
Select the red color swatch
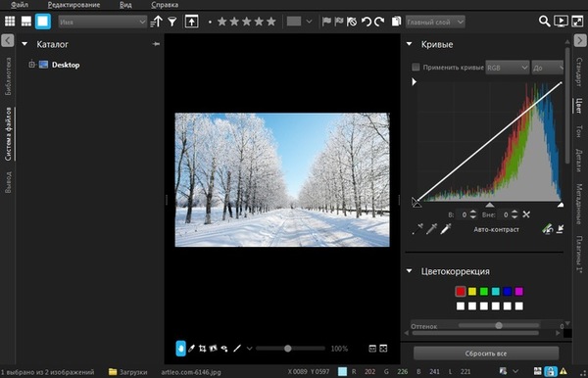click(x=461, y=291)
